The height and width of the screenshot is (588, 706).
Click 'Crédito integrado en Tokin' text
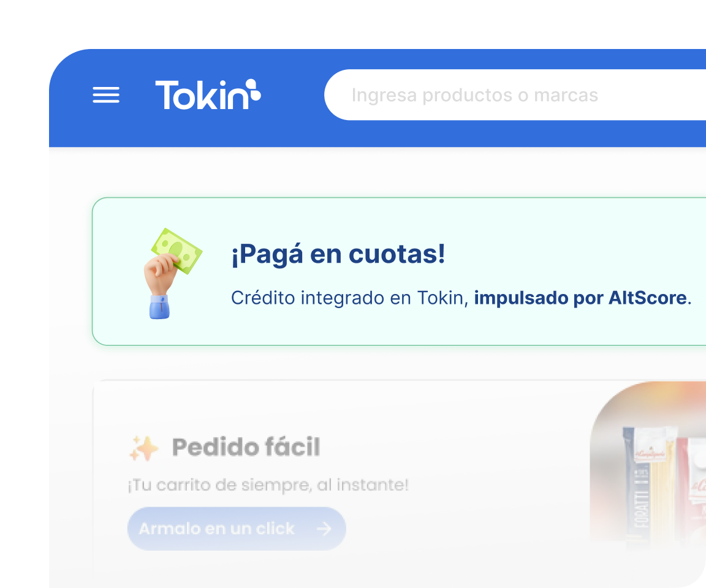click(347, 298)
